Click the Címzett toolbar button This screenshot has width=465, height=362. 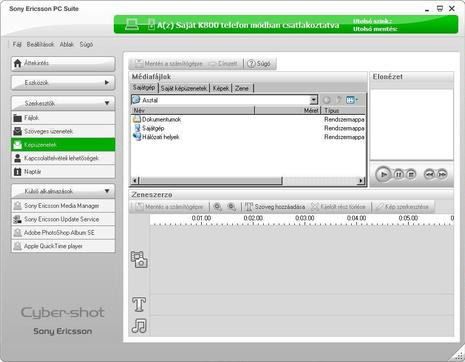click(x=223, y=63)
